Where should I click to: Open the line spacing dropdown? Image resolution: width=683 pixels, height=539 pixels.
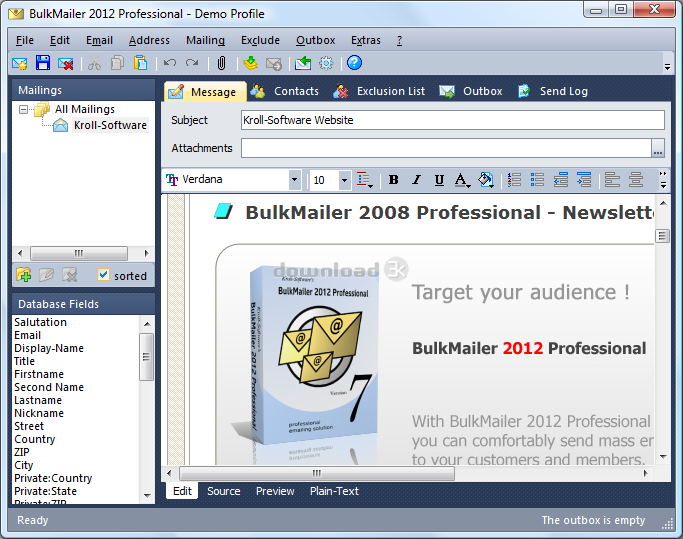365,180
